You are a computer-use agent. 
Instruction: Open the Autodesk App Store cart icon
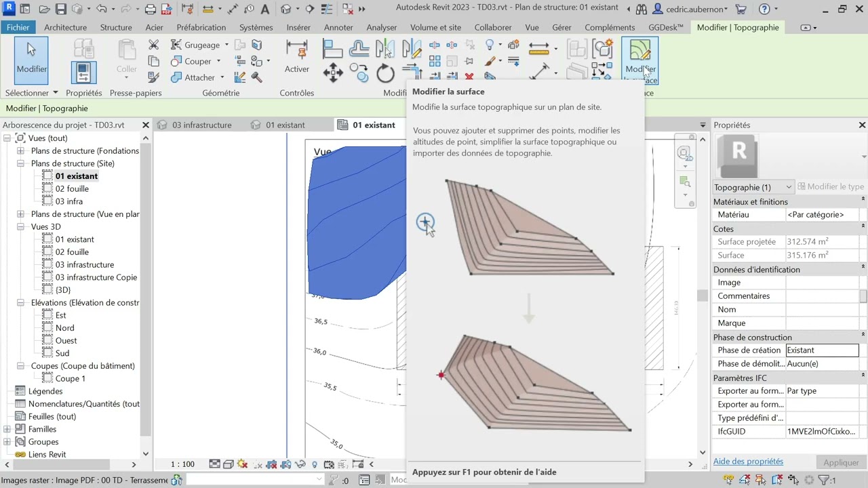741,9
